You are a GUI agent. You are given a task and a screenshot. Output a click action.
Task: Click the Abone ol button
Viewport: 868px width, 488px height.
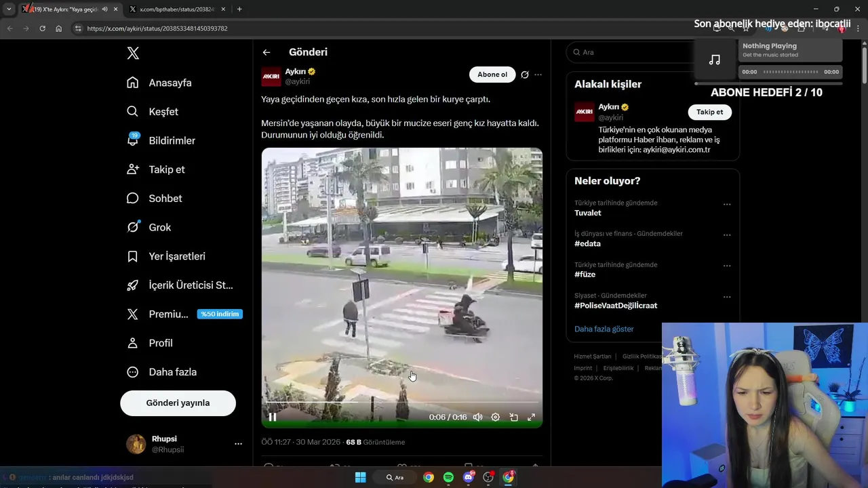point(492,75)
